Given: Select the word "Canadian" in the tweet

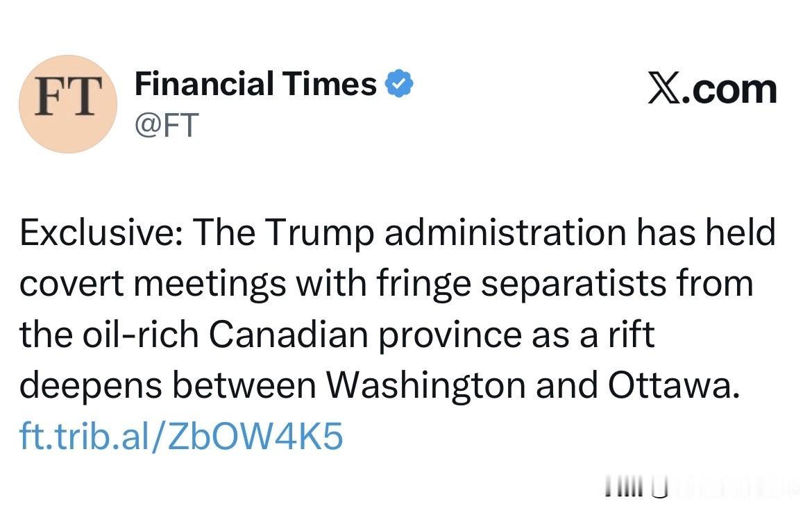Looking at the screenshot, I should 288,335.
